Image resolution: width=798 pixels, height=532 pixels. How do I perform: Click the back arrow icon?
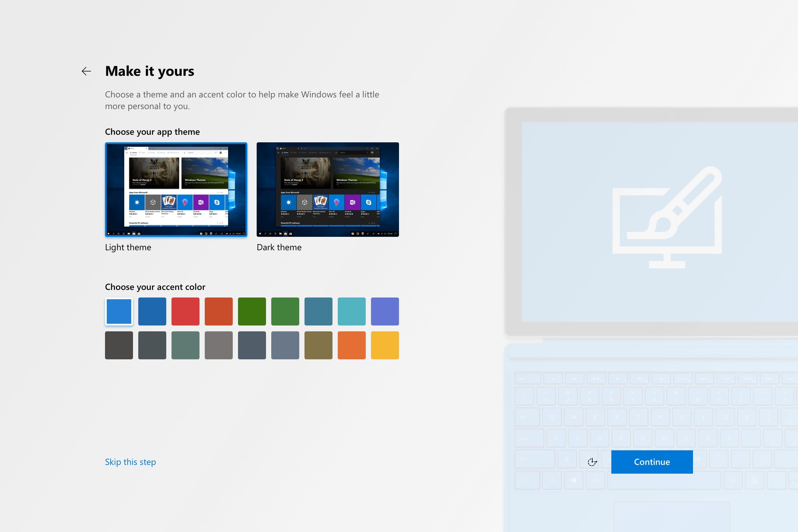[87, 71]
